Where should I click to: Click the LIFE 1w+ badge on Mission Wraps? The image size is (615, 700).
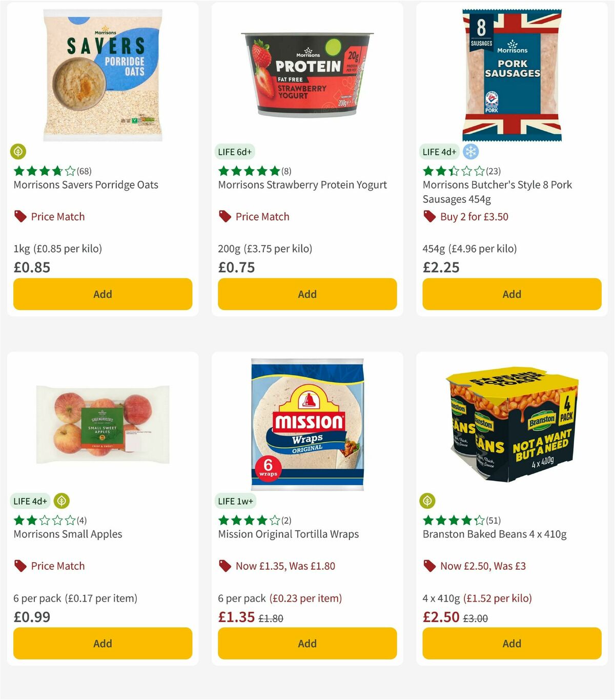[235, 501]
